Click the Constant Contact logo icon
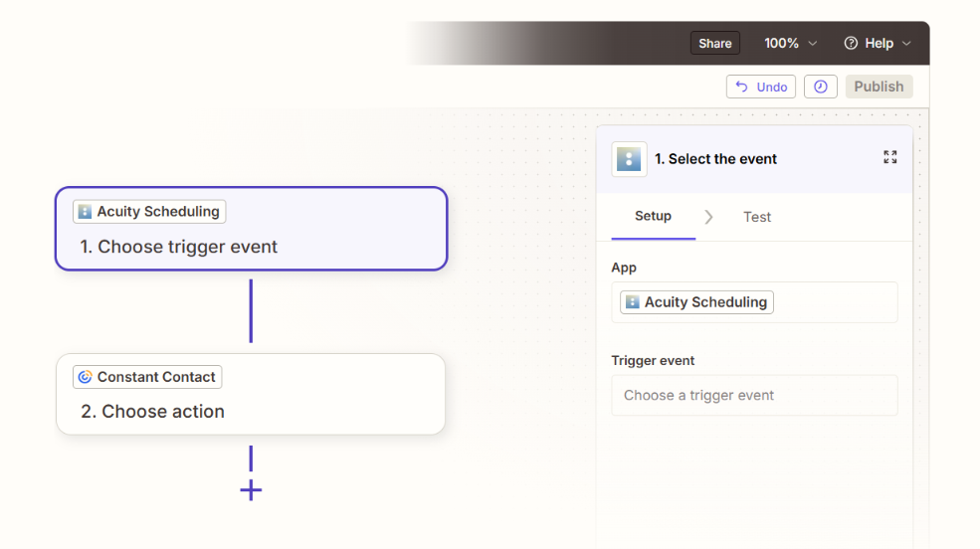 pos(85,377)
